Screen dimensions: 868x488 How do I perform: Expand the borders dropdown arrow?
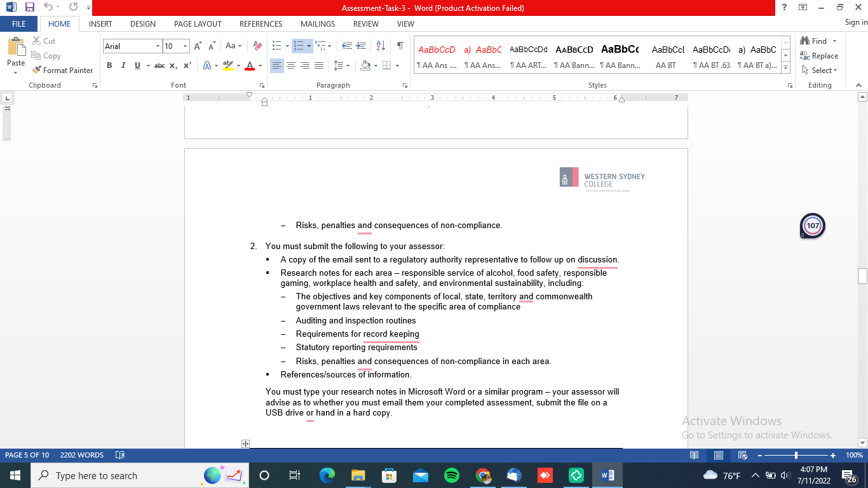(397, 65)
